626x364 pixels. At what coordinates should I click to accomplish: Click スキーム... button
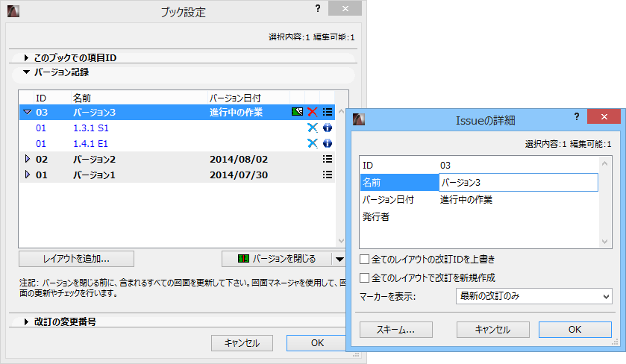(396, 330)
